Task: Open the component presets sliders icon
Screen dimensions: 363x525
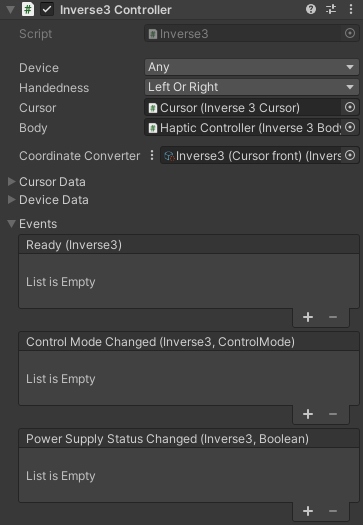Action: click(x=331, y=9)
